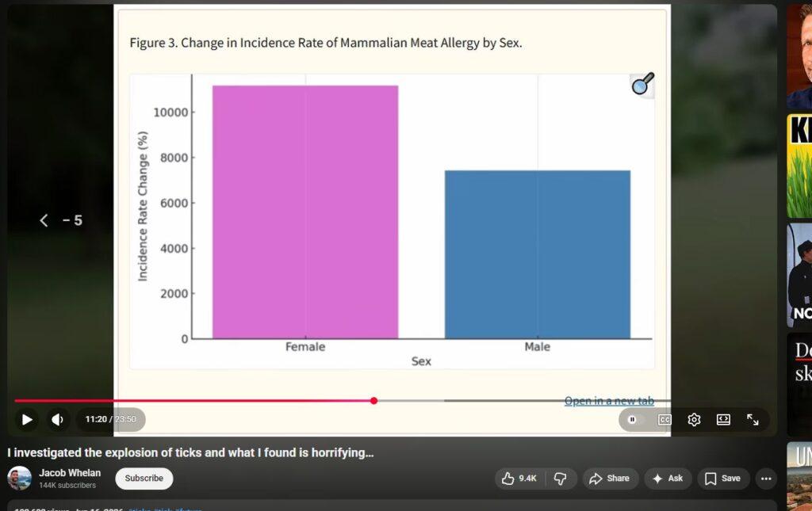Toggle the autoplay switch
The image size is (812, 511).
(x=635, y=419)
